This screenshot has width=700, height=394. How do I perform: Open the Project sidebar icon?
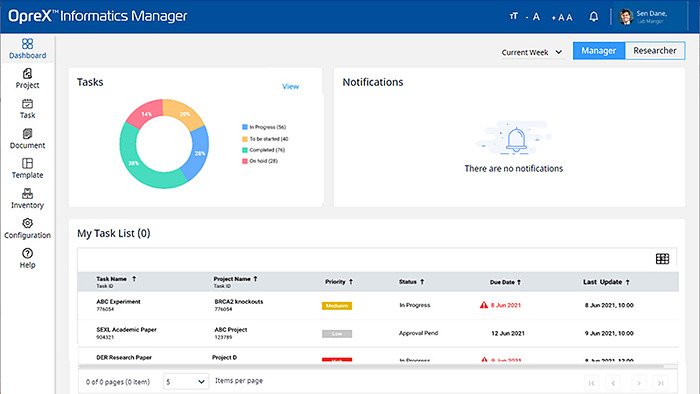point(27,74)
